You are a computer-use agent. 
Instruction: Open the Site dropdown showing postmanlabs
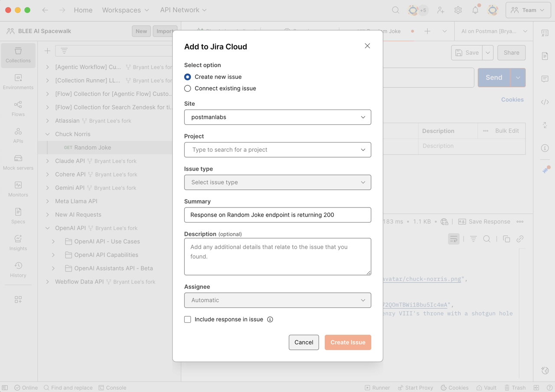pyautogui.click(x=277, y=117)
